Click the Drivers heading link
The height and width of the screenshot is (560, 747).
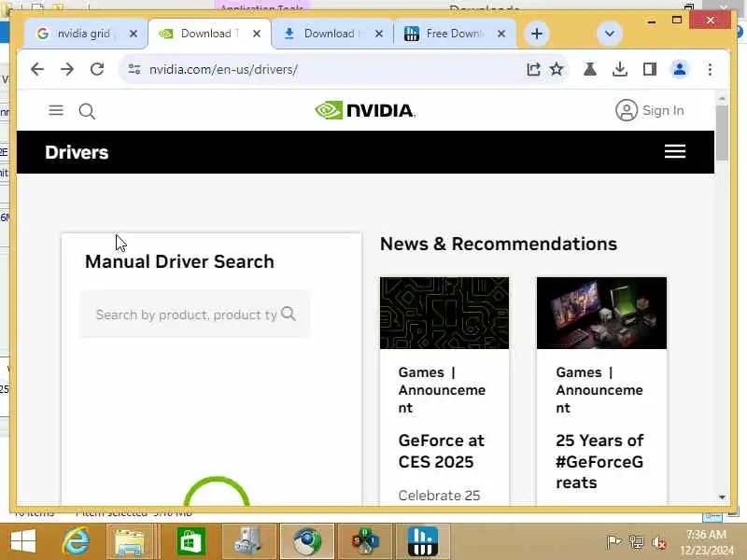pyautogui.click(x=77, y=152)
